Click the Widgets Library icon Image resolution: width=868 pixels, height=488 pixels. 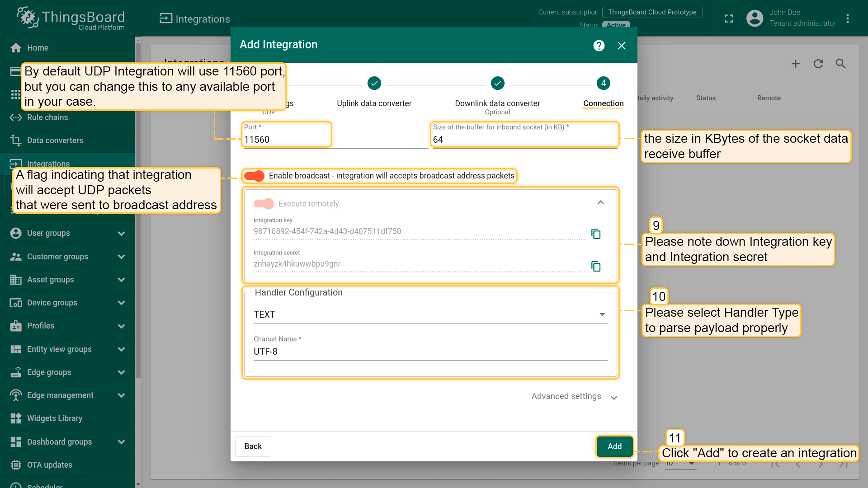pyautogui.click(x=16, y=418)
